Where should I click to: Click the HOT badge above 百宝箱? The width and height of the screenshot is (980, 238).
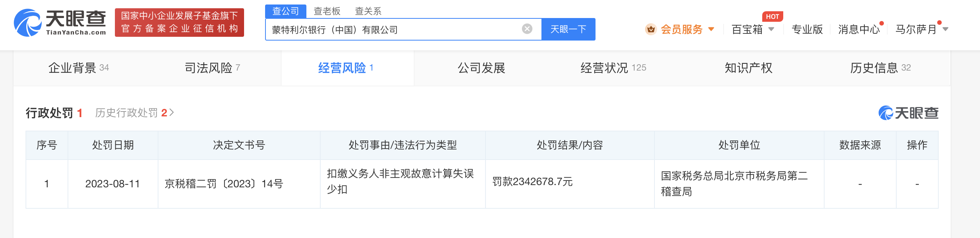pyautogui.click(x=772, y=16)
